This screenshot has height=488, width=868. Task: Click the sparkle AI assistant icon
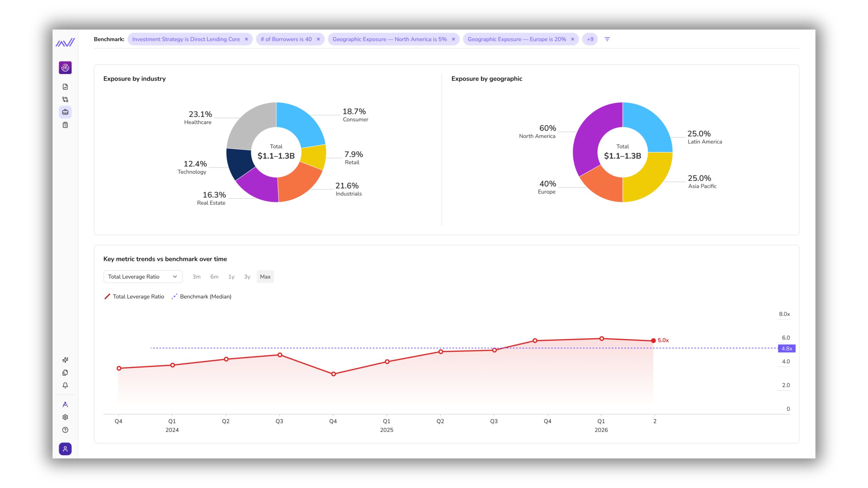point(65,360)
